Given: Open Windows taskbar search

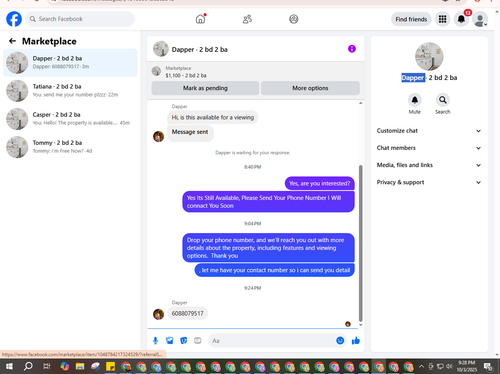Looking at the screenshot, I should pyautogui.click(x=28, y=367).
